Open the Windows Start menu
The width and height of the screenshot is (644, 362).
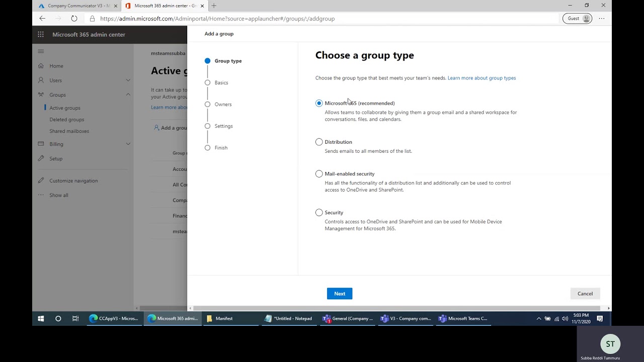click(x=41, y=318)
